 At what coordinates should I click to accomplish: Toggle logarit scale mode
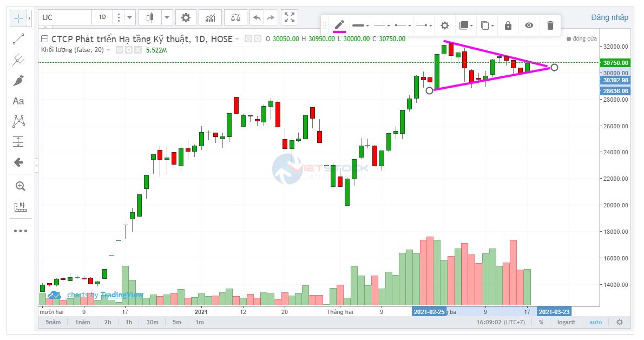click(566, 322)
